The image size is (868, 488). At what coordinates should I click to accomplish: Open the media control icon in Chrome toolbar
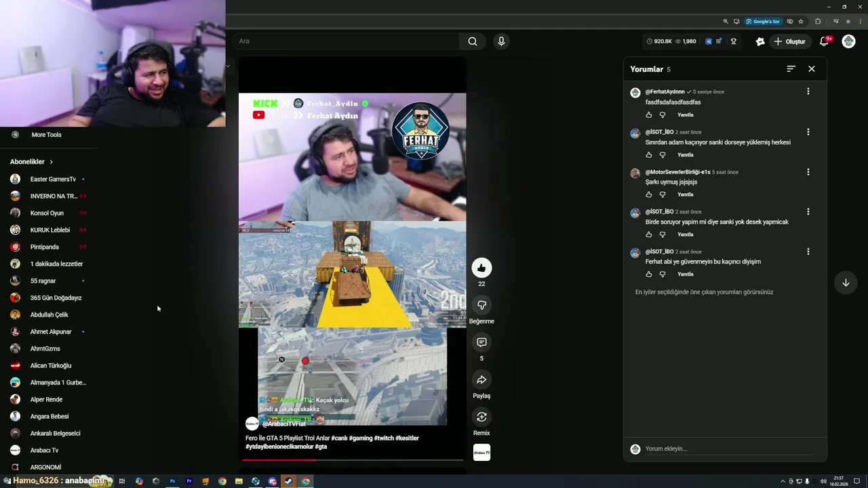click(835, 22)
